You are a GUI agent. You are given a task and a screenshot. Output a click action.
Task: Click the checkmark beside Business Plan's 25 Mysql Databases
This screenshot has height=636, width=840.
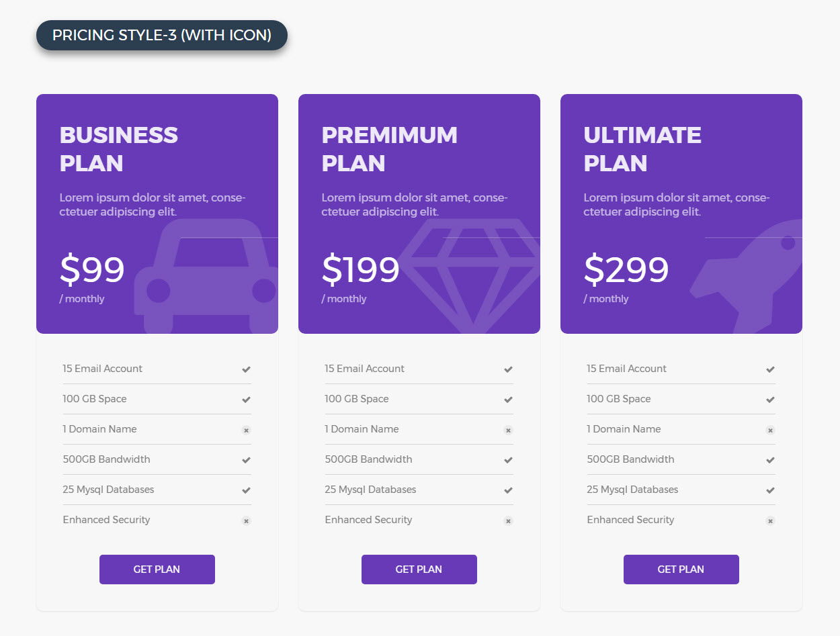point(246,490)
